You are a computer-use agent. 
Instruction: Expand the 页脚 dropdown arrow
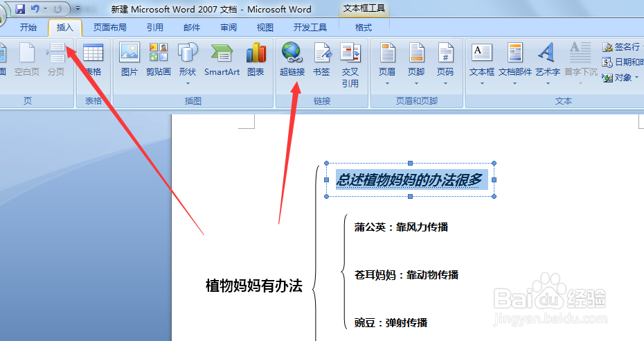coord(416,83)
